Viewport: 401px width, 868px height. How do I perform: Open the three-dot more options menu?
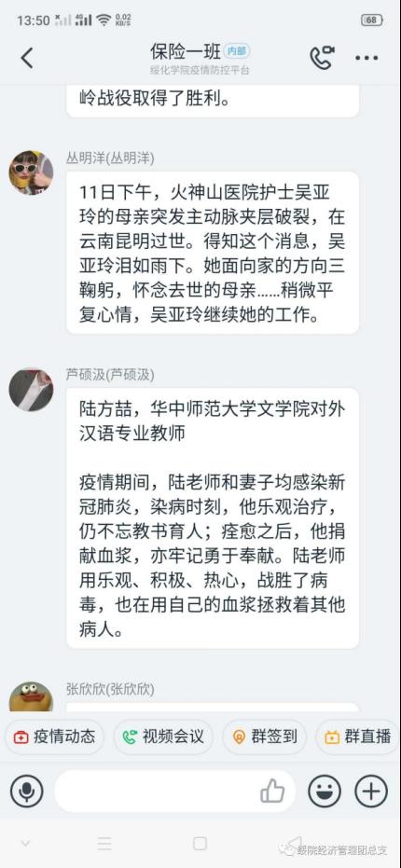tap(366, 58)
